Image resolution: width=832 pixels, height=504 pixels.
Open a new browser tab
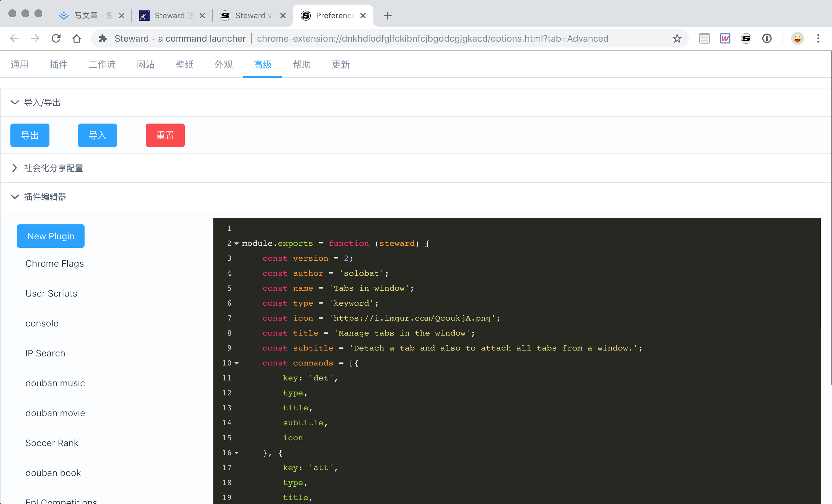point(387,16)
